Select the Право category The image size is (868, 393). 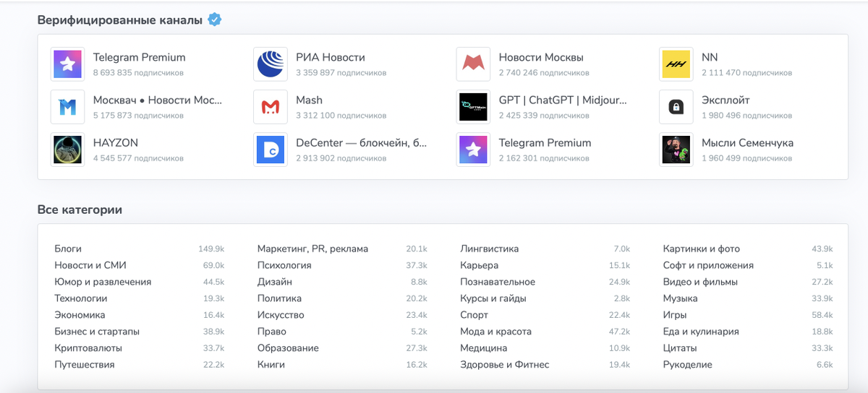(x=272, y=332)
